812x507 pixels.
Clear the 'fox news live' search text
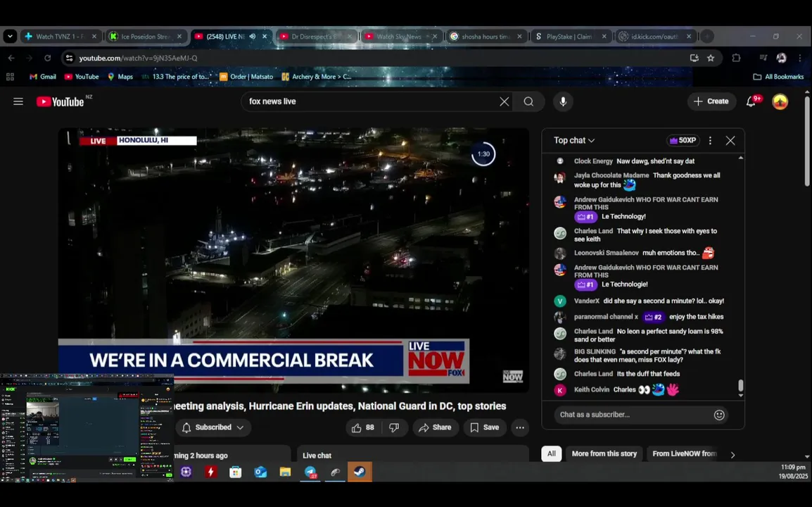(x=505, y=101)
